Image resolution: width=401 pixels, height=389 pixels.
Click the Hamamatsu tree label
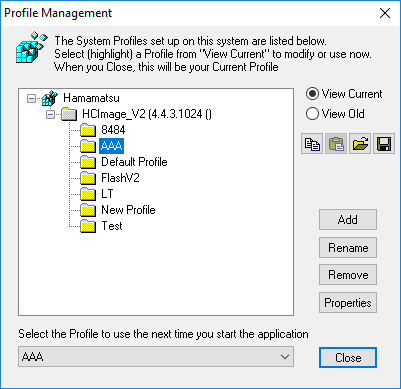[x=91, y=98]
